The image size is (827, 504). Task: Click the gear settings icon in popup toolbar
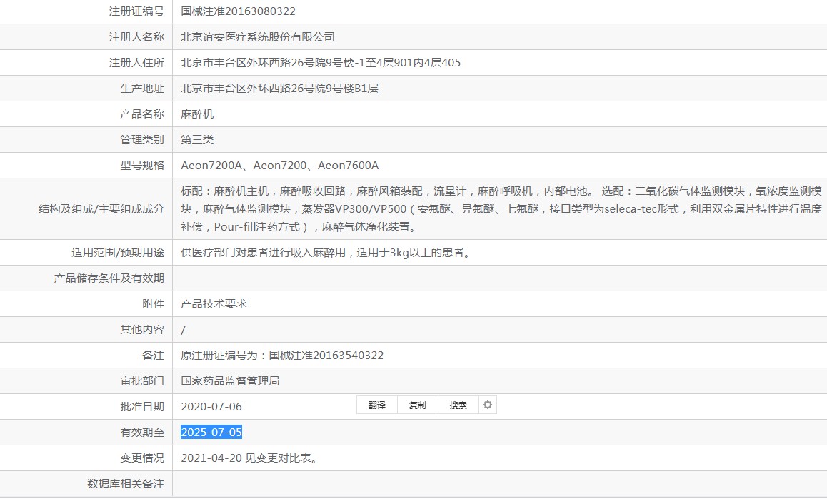pos(488,405)
